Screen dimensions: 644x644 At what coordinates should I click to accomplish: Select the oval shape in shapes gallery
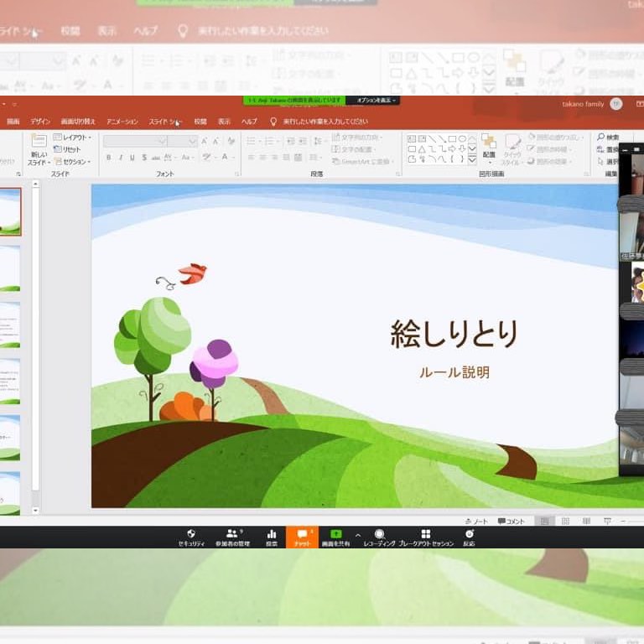462,139
